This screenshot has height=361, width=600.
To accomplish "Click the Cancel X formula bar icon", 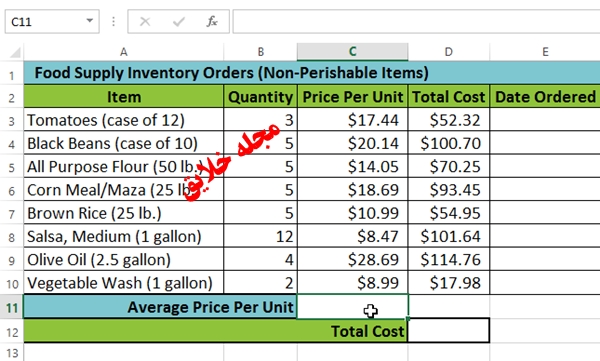I will pos(145,21).
